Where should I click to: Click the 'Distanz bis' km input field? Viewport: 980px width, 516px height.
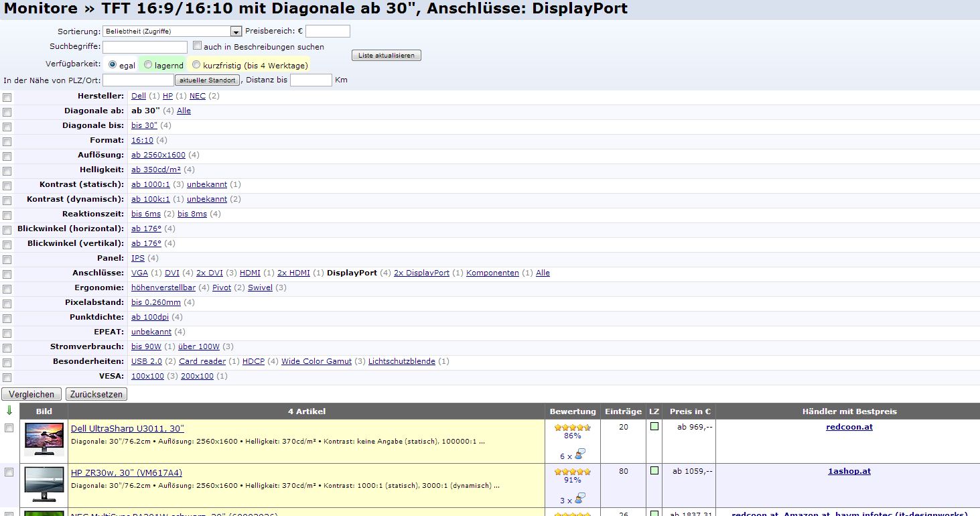coord(311,80)
